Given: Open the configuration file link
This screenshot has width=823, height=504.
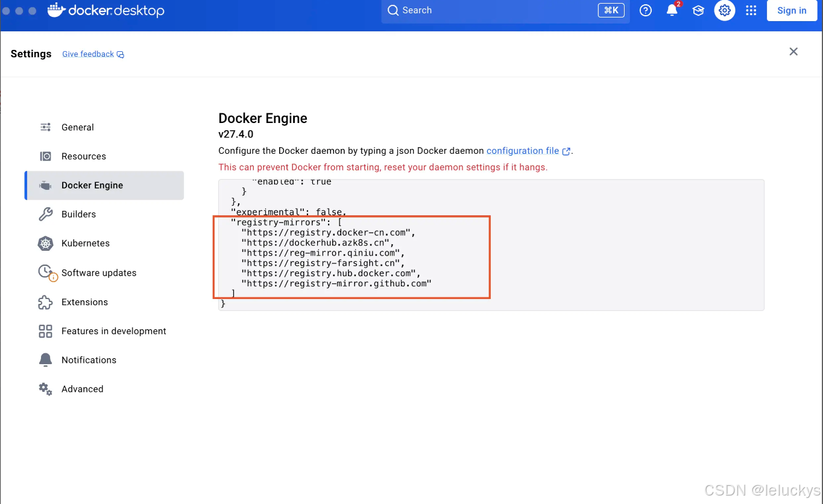Looking at the screenshot, I should 523,151.
